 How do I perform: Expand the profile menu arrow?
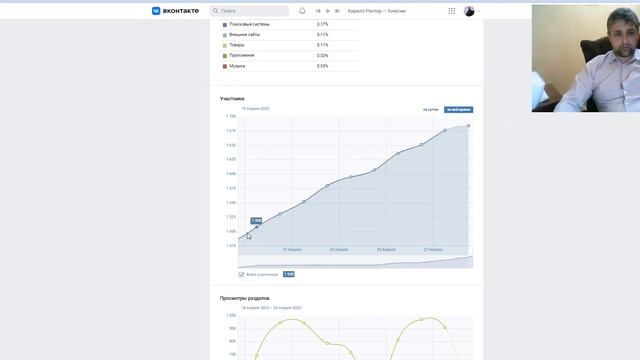(478, 11)
